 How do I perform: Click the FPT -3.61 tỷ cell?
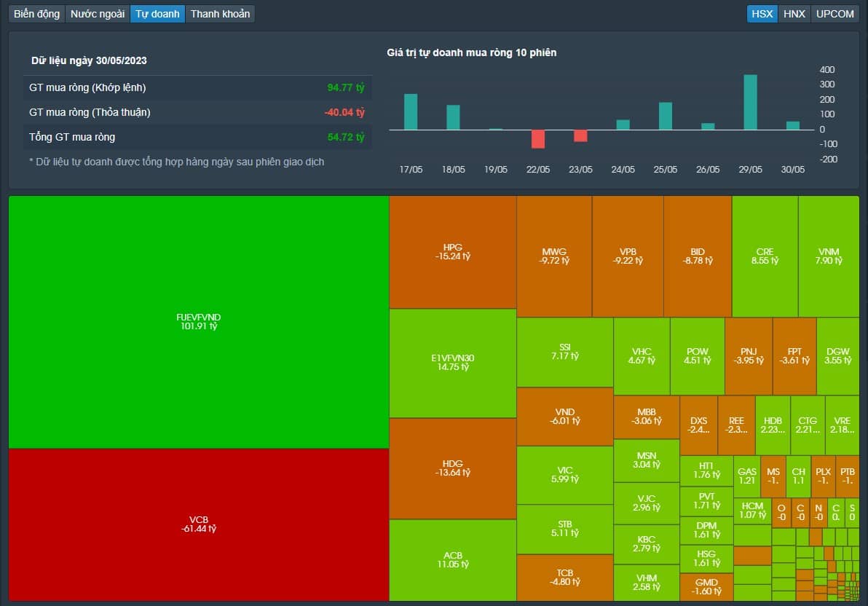(794, 356)
